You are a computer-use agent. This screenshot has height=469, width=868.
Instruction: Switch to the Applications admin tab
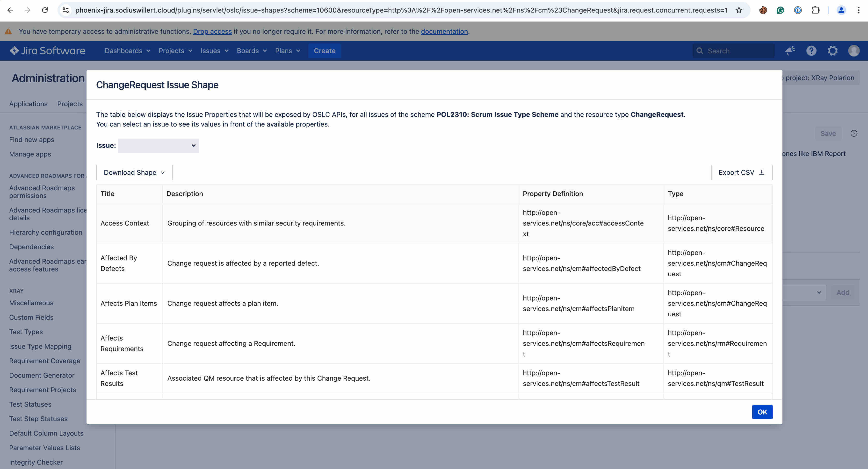coord(28,104)
